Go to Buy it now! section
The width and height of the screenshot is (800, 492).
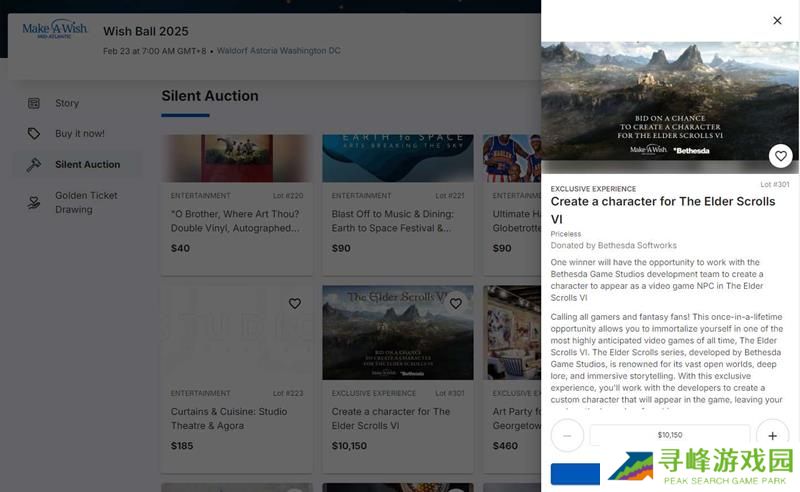pyautogui.click(x=79, y=134)
